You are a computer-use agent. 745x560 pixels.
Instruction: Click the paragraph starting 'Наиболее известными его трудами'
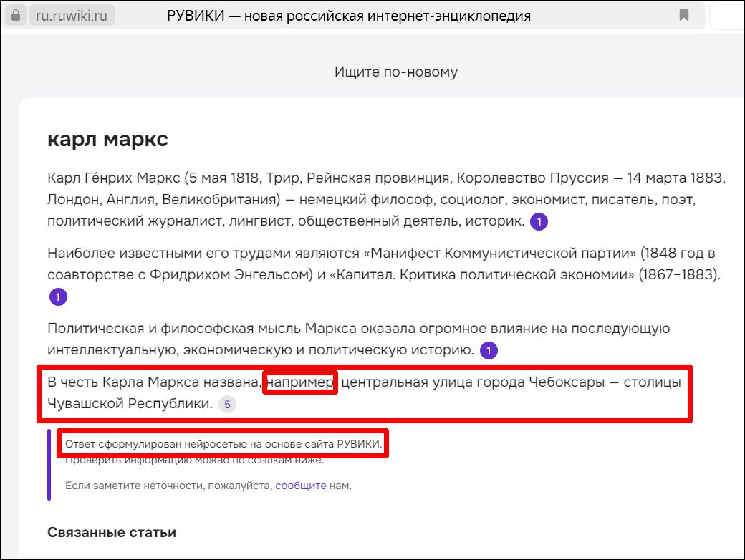tap(384, 274)
